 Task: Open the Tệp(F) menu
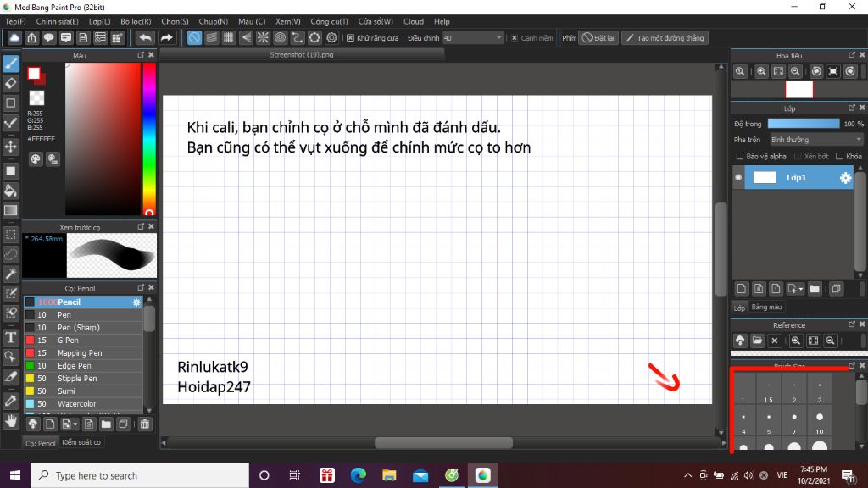15,21
